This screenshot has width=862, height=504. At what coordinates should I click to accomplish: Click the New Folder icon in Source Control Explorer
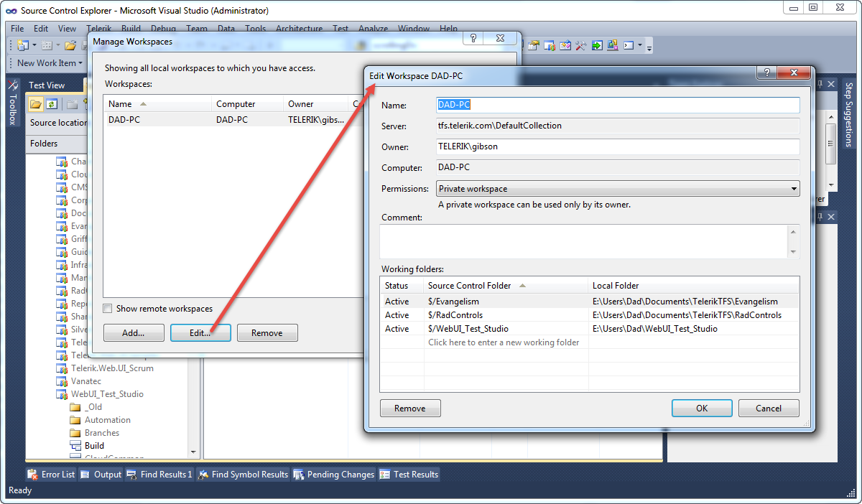coord(73,104)
